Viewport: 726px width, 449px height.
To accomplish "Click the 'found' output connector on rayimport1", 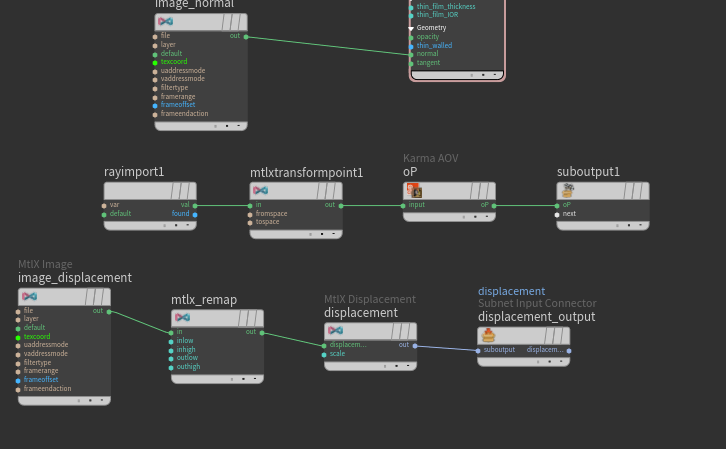I will coord(195,215).
